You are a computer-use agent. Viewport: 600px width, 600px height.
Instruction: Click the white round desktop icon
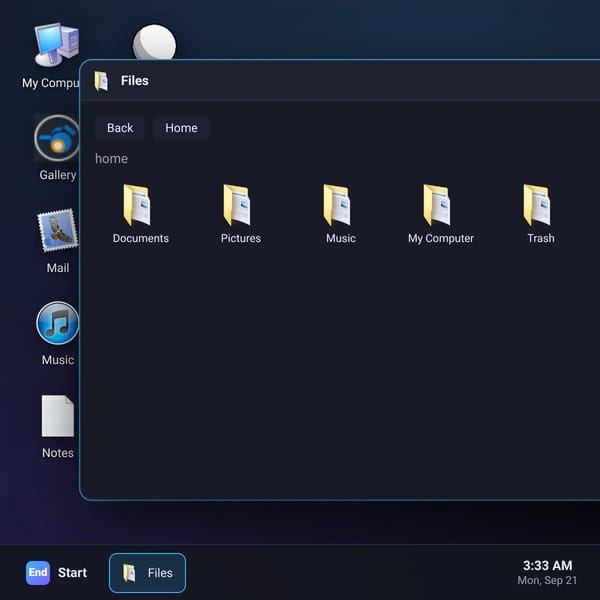(155, 42)
